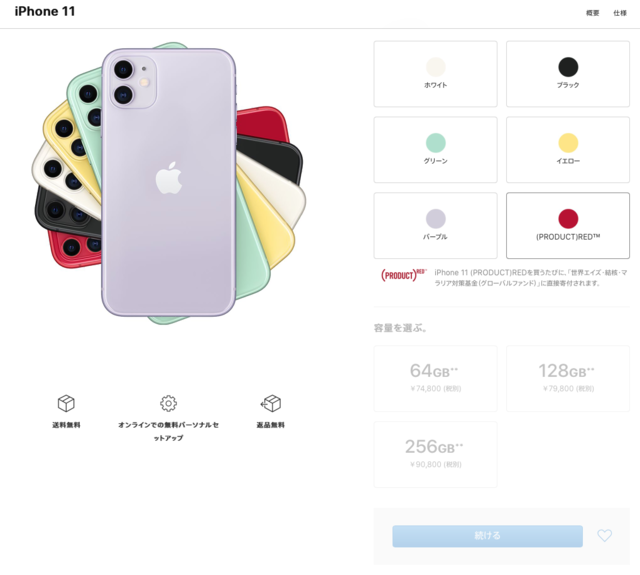
Task: Click the iPhone 11 color lineup image
Action: (169, 183)
